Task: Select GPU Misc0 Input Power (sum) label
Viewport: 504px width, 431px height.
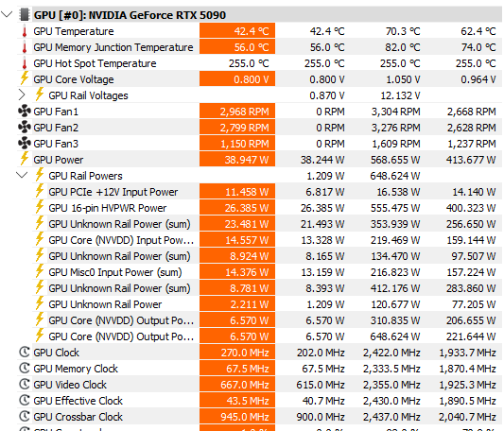Action: [x=115, y=272]
